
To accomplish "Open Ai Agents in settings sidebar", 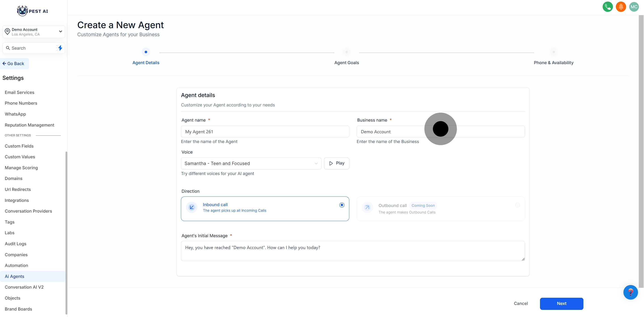I will click(15, 276).
